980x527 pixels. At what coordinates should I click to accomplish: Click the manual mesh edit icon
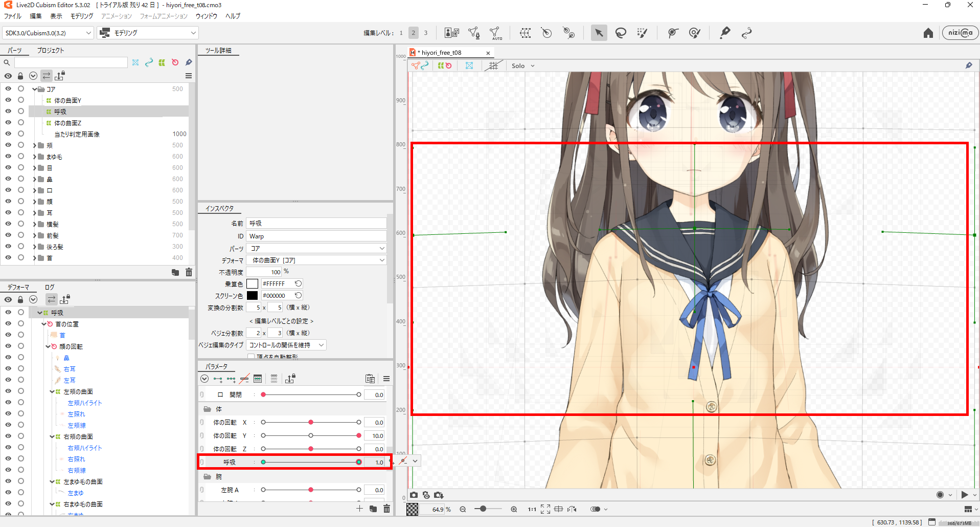click(x=474, y=33)
